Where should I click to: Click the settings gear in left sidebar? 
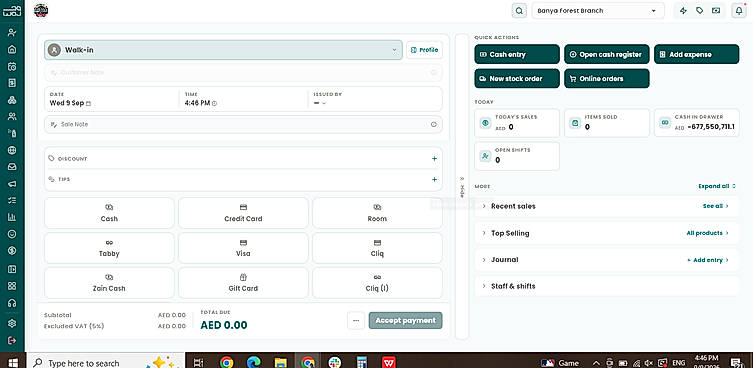point(12,323)
